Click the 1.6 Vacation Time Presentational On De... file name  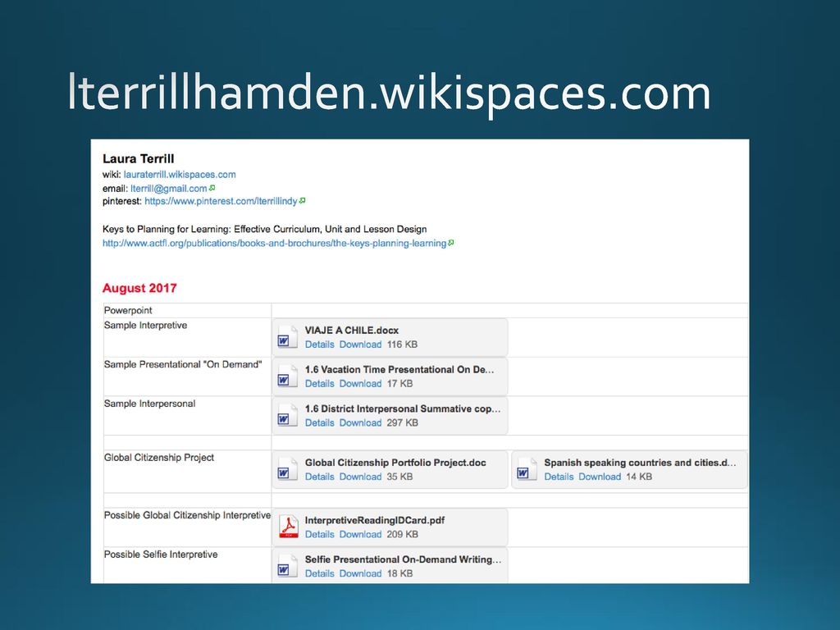click(399, 370)
